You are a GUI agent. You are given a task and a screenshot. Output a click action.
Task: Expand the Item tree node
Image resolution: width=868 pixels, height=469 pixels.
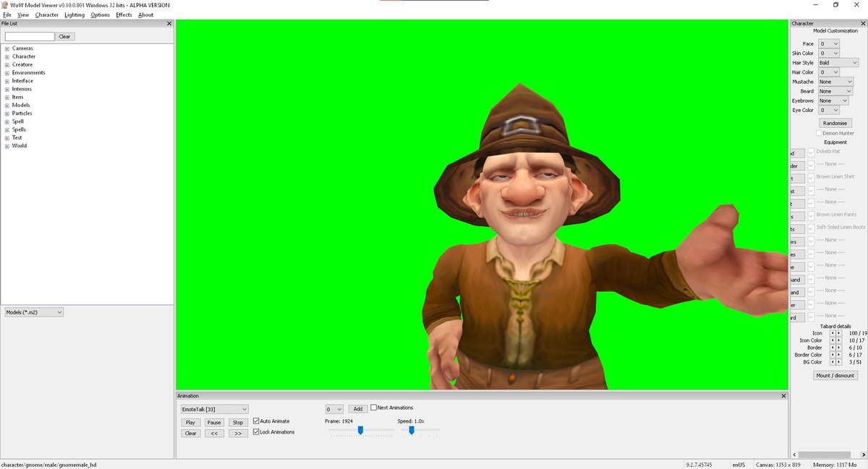coord(7,97)
